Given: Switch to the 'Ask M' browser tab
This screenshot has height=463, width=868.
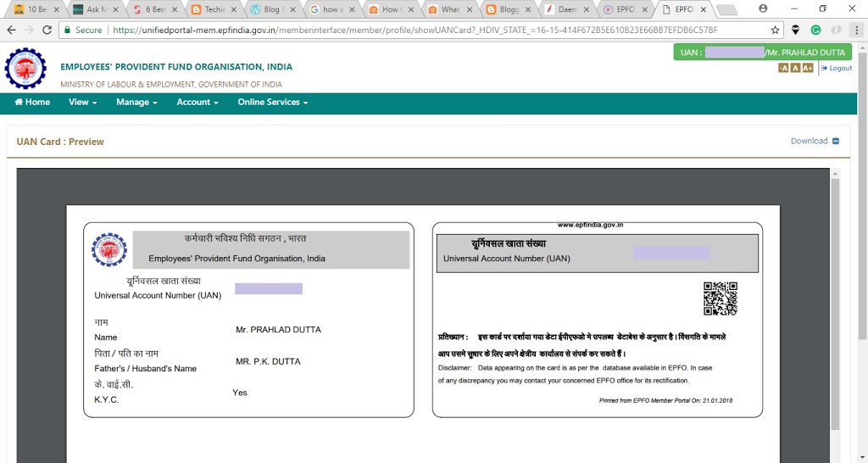Looking at the screenshot, I should pyautogui.click(x=93, y=8).
